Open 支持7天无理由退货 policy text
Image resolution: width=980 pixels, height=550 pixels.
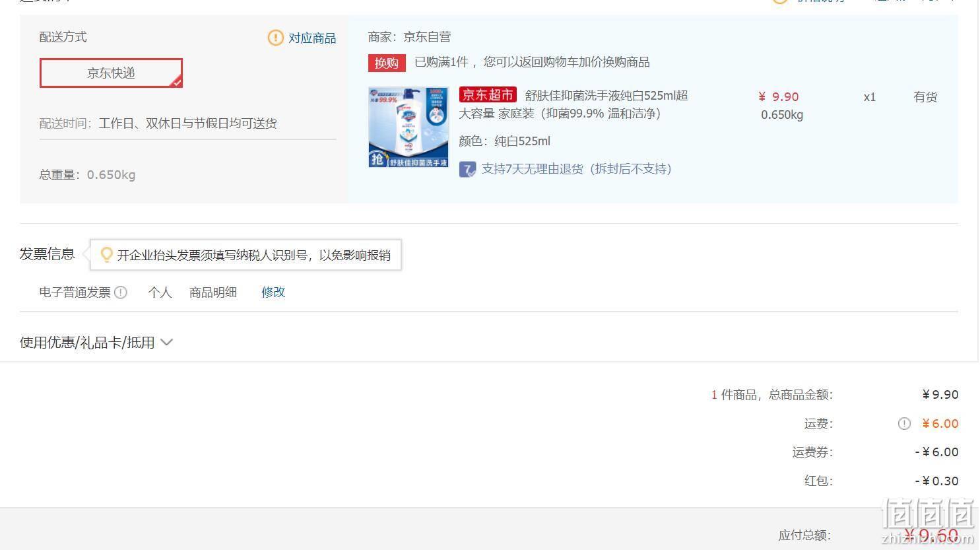576,169
